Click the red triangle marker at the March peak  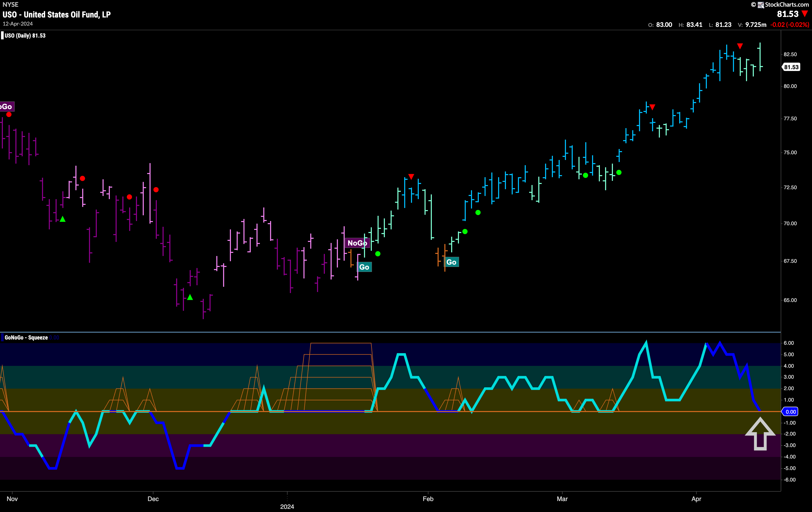coord(653,107)
